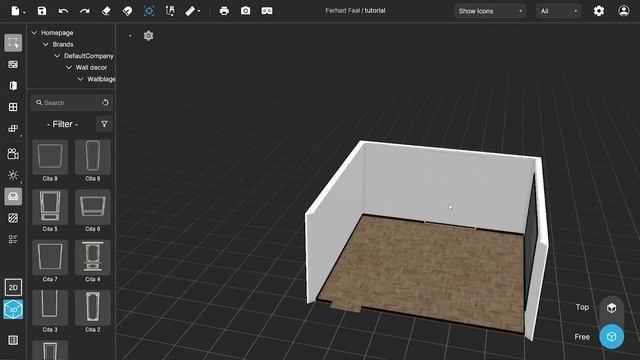Collapse the Wall decor tree node
This screenshot has width=640, height=360.
click(69, 67)
